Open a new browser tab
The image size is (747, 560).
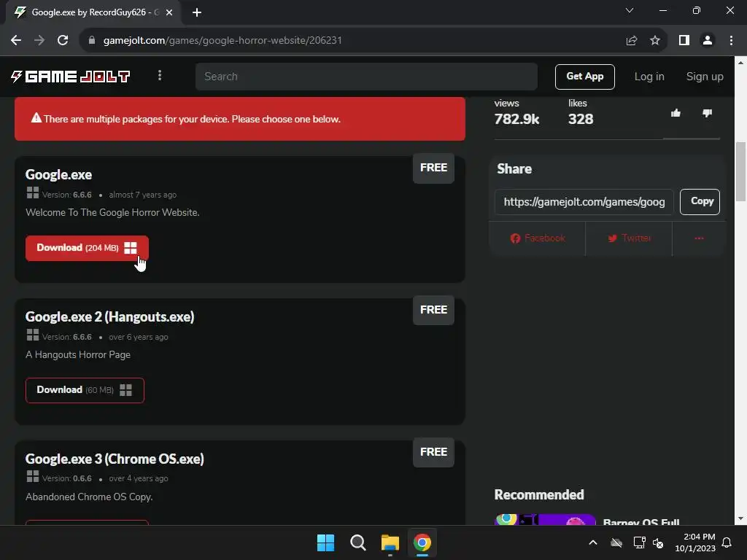[197, 12]
